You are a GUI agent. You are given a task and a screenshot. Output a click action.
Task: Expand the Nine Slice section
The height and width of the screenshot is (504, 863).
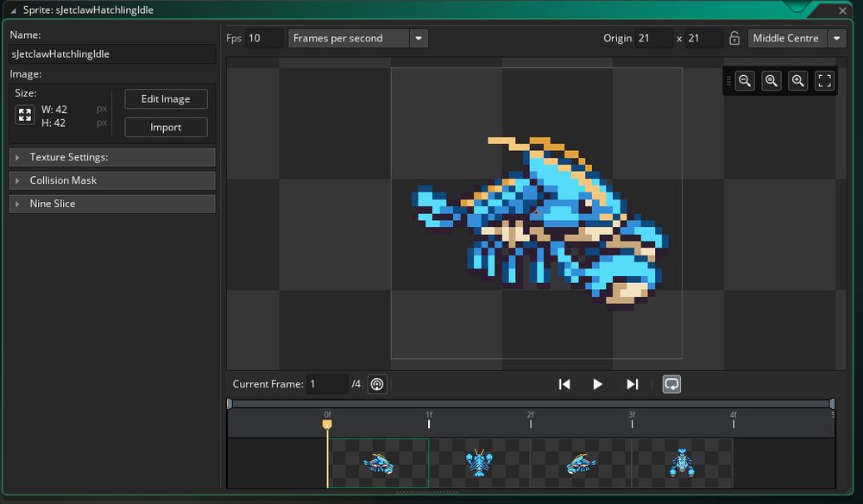pos(112,204)
